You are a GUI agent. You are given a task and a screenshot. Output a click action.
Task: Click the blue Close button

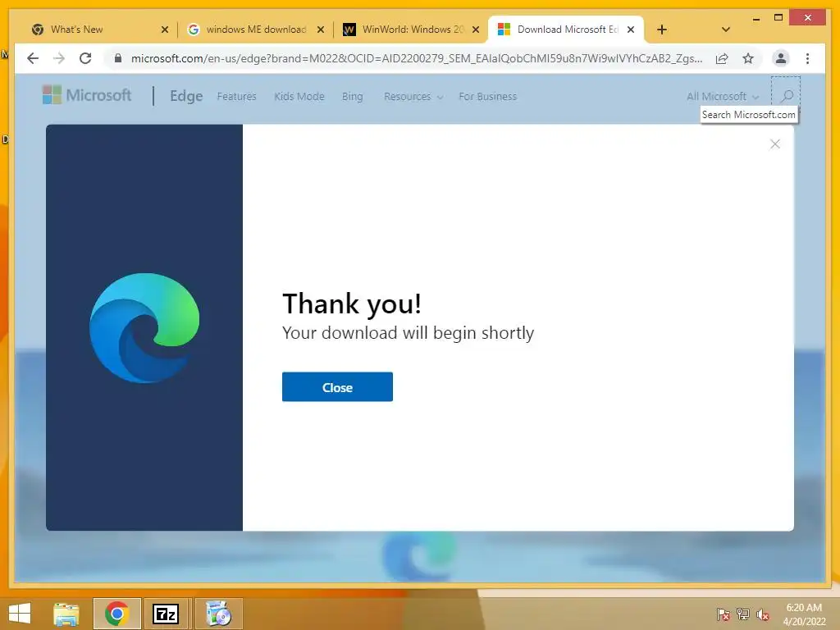337,387
